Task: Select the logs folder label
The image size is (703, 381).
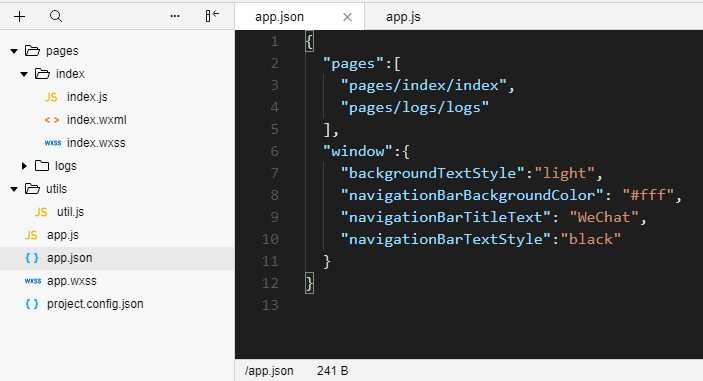Action: (x=66, y=166)
